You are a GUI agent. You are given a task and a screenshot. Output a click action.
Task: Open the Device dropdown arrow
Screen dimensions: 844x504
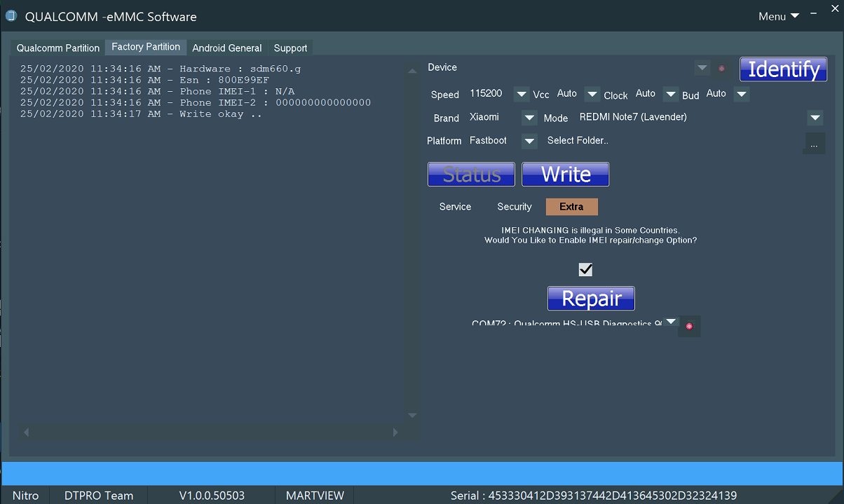click(702, 68)
